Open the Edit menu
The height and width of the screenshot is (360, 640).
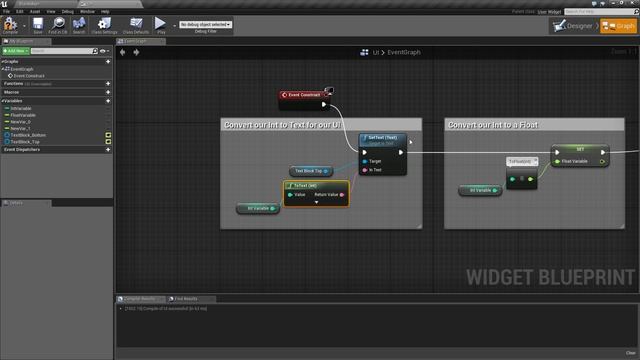pyautogui.click(x=20, y=12)
